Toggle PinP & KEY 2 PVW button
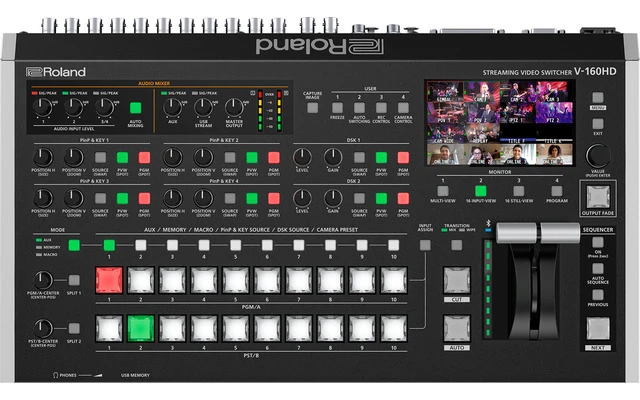 (x=252, y=158)
